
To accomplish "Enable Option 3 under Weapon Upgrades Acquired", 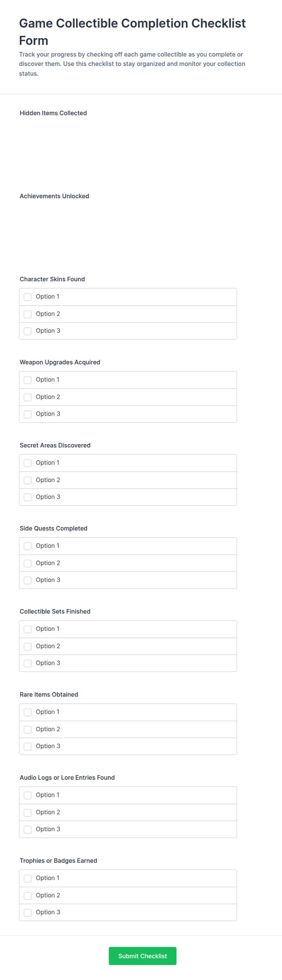I will 27,414.
